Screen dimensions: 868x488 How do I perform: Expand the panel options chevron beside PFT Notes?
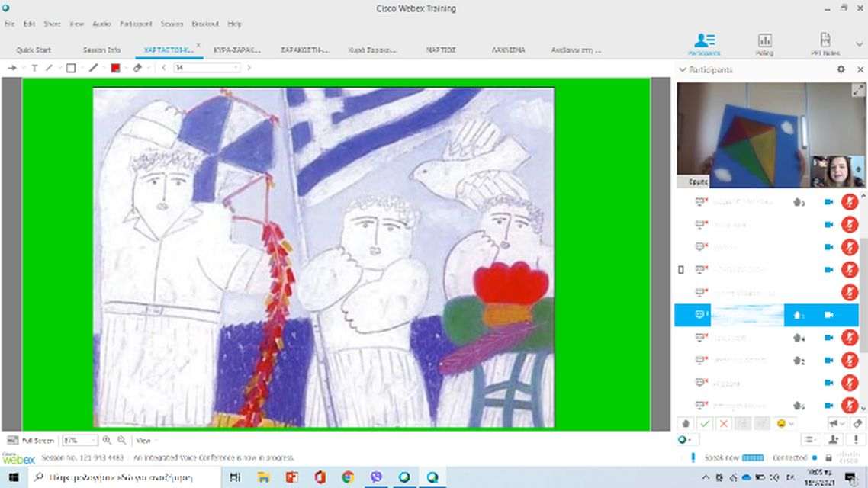click(859, 43)
